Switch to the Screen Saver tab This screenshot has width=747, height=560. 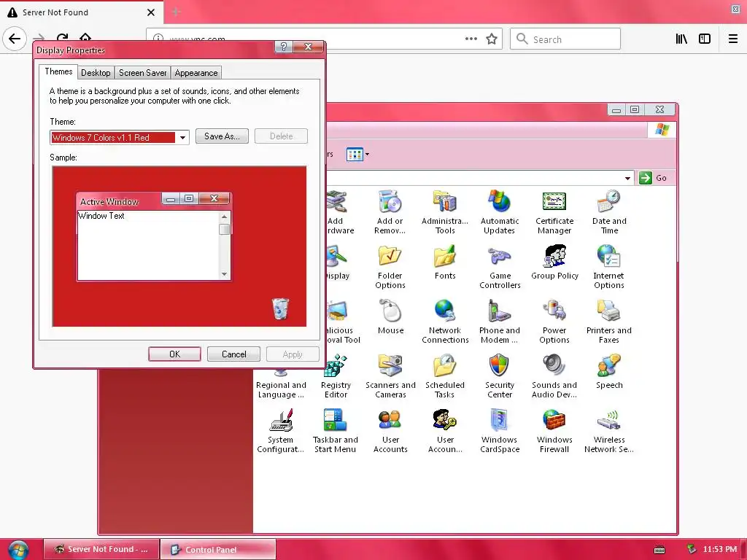(142, 72)
